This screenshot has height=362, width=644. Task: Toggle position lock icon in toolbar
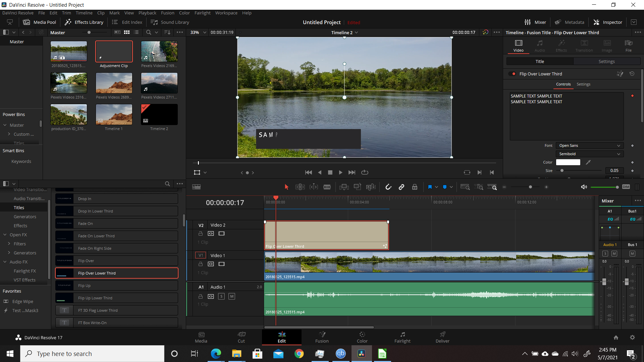[x=415, y=187]
